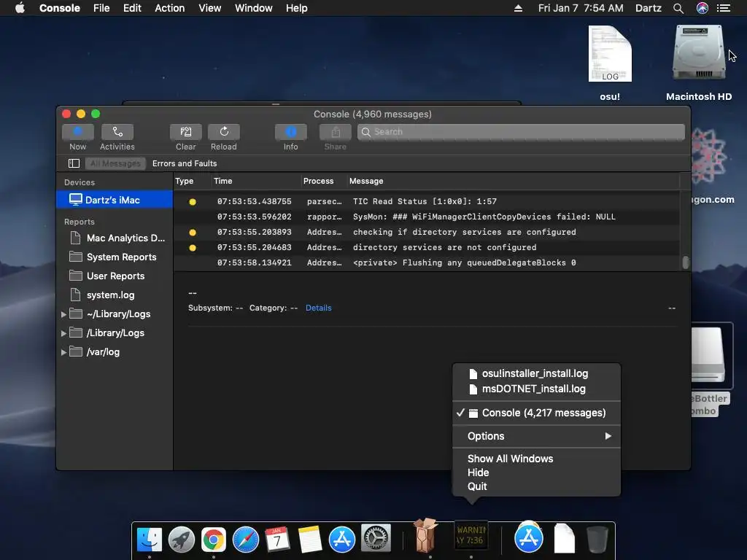Screen dimensions: 747x560
Task: Open the blue App Store icon beside Notes
Action: [341, 540]
